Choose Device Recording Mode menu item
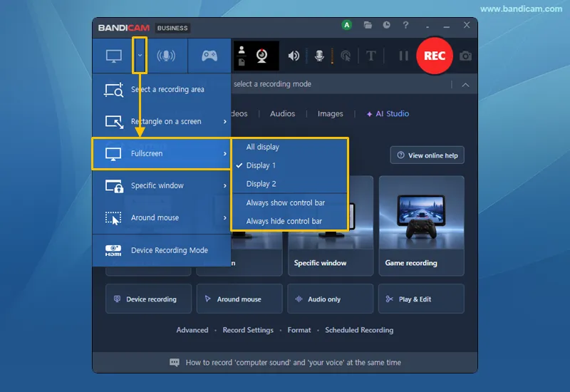Viewport: 570px width, 392px height. 162,250
